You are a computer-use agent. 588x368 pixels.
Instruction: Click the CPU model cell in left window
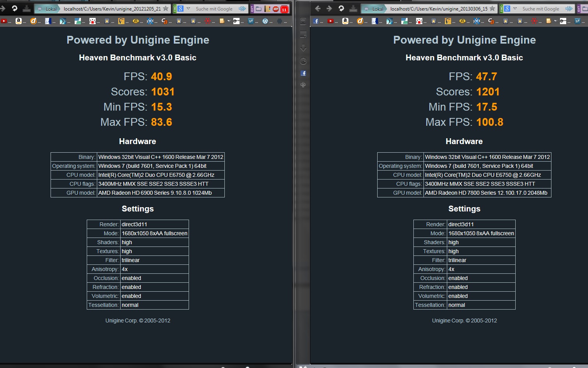click(161, 175)
